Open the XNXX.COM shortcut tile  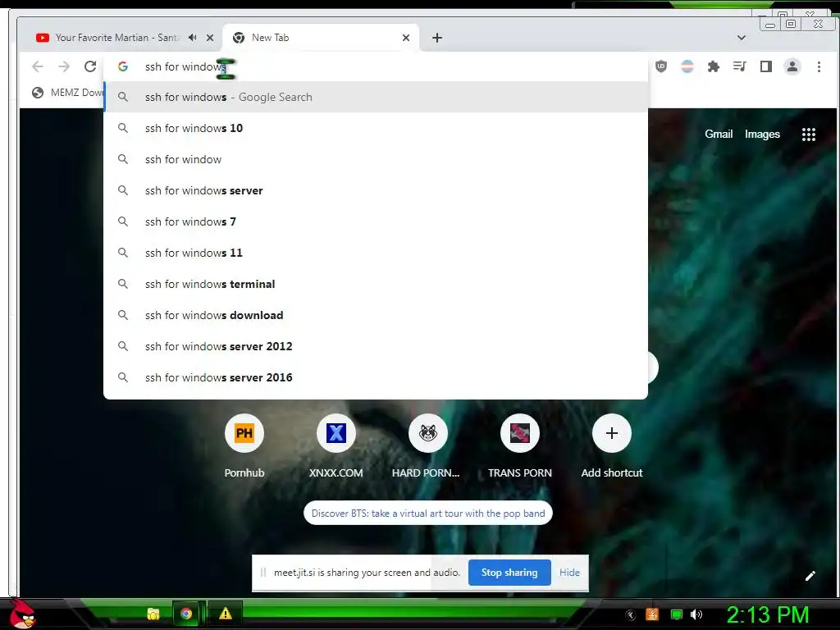click(336, 446)
